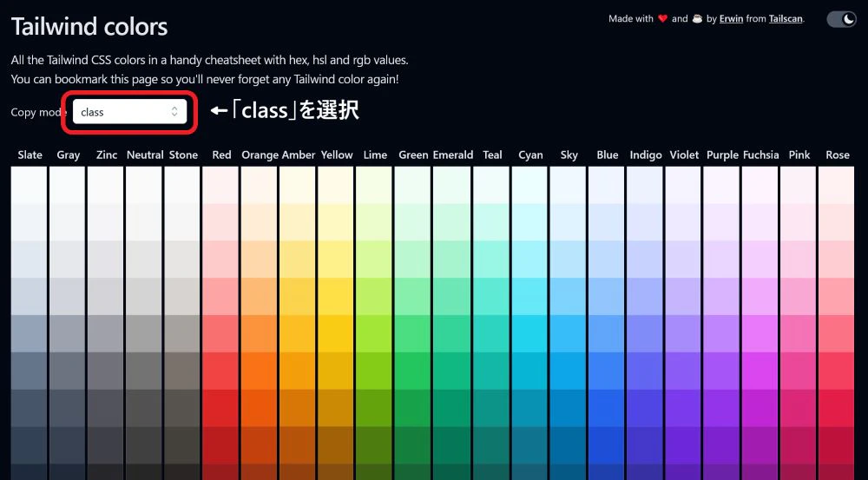868x480 pixels.
Task: Copy the Rose 500 swatch
Action: 837,371
